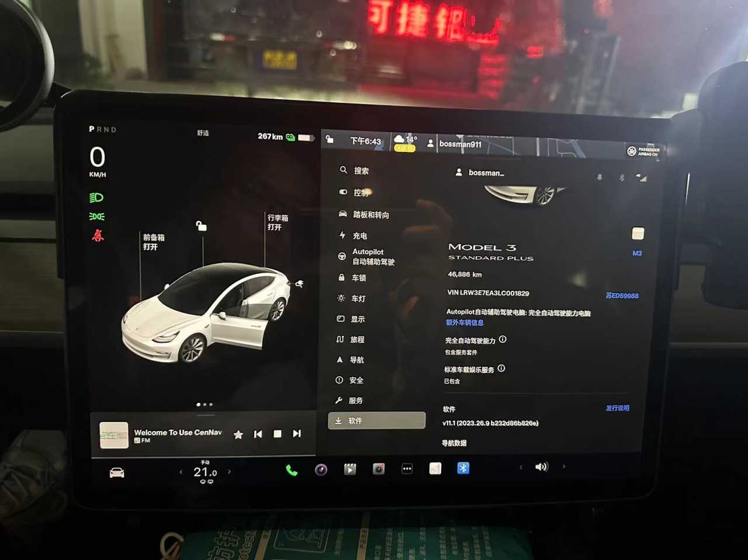The image size is (748, 560).
Task: Tap the 21.0 temperature setting
Action: click(x=205, y=472)
